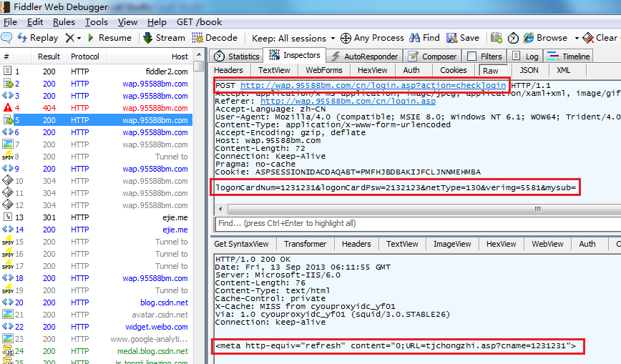Select the Get SyntaxView response tab

(241, 244)
